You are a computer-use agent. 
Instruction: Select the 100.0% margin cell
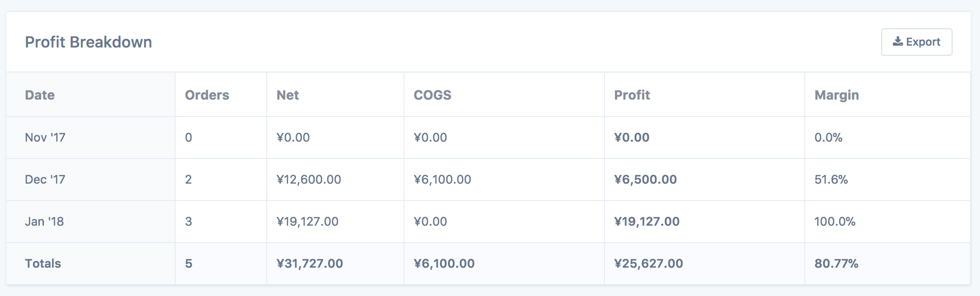(x=835, y=222)
